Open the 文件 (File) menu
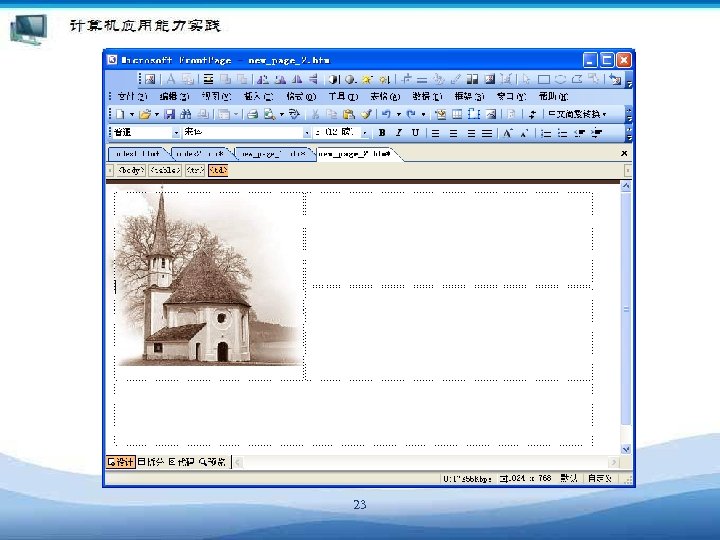720x540 pixels. 132,96
